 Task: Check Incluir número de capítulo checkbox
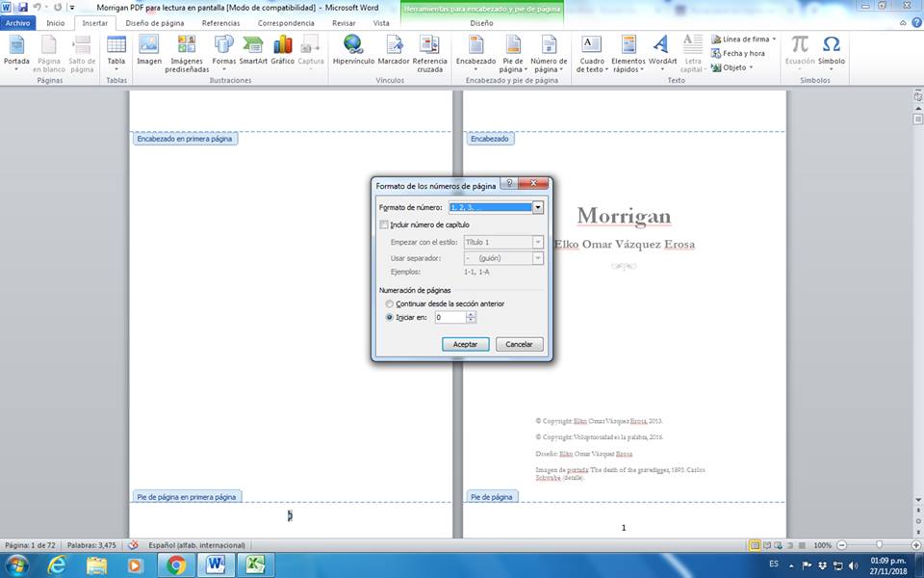click(385, 224)
